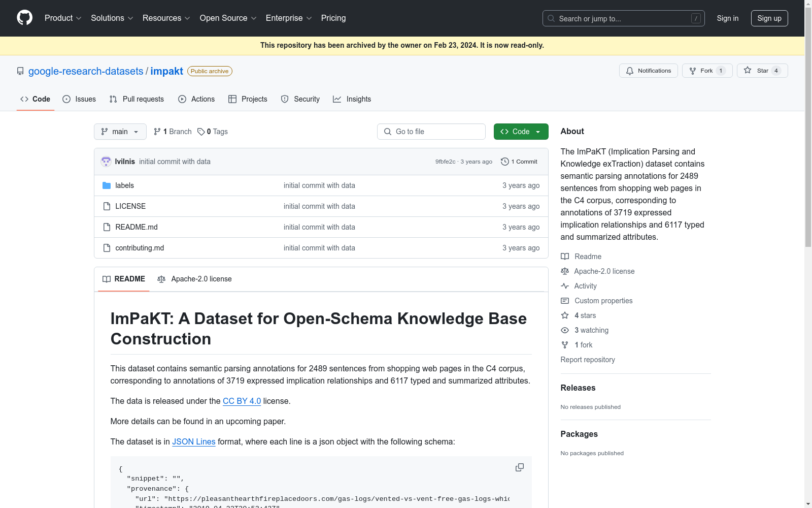This screenshot has height=508, width=812.
Task: Click the Actions tab play icon
Action: pyautogui.click(x=182, y=99)
